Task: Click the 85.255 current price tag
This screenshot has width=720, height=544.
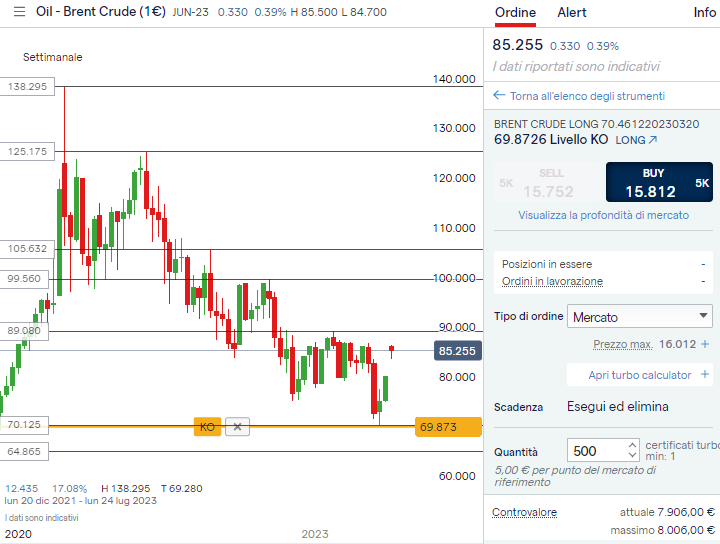Action: (x=458, y=351)
